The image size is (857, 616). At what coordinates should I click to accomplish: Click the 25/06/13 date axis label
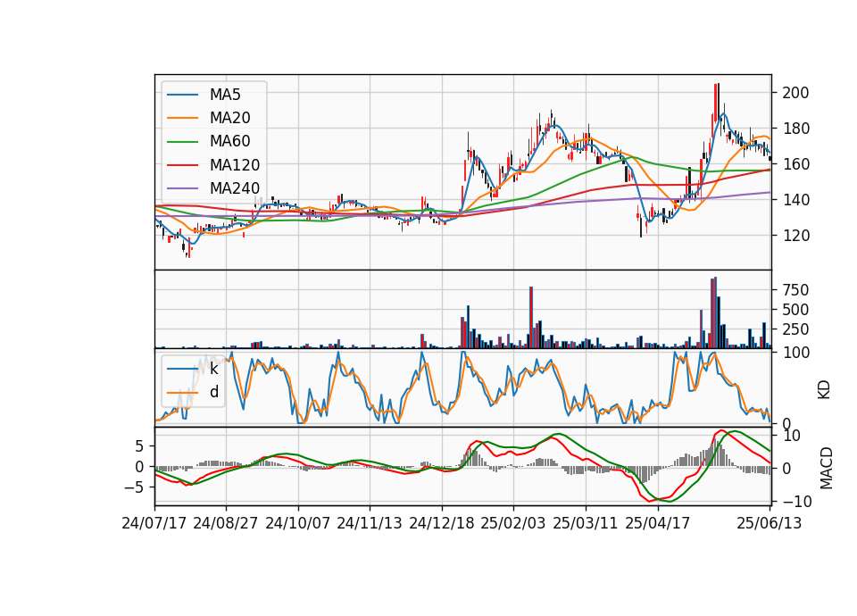tap(770, 523)
